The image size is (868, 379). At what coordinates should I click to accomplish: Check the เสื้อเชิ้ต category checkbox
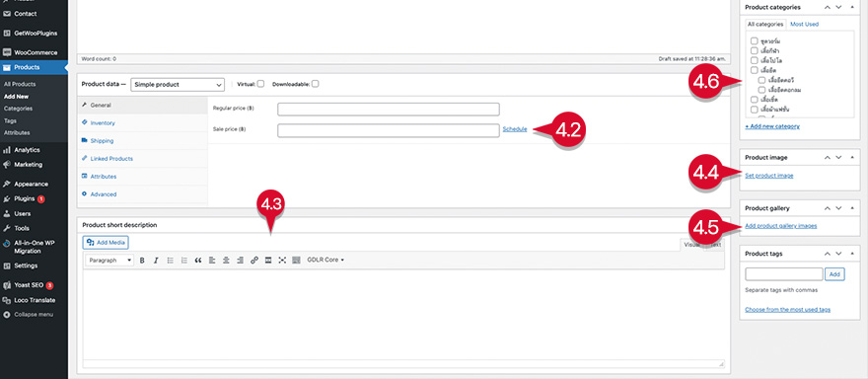[754, 99]
